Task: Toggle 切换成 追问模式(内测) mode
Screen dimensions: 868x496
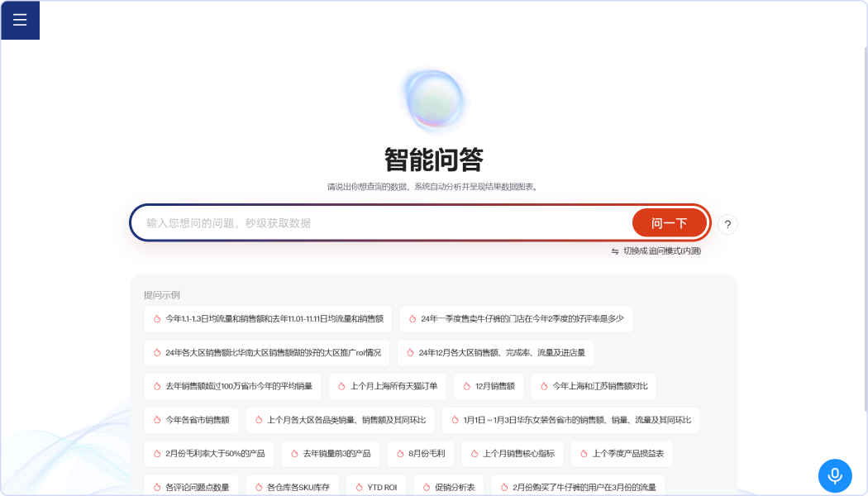Action: pos(661,251)
